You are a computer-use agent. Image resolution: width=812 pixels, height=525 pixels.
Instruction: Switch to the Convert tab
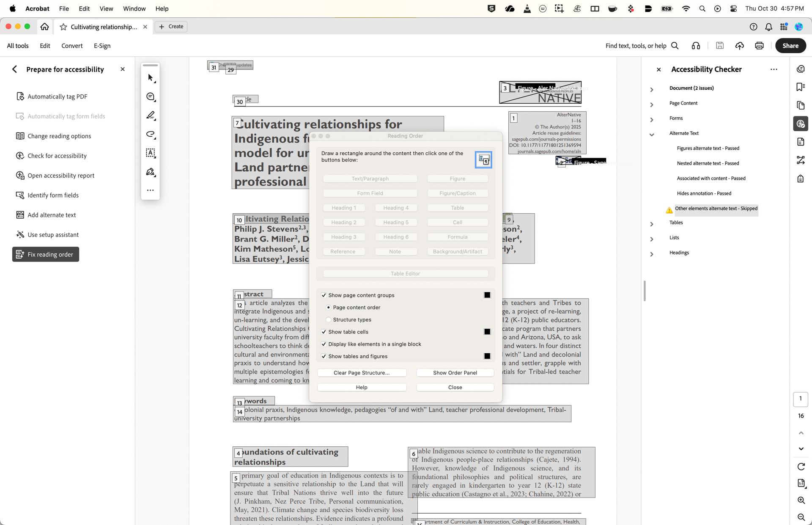(72, 46)
